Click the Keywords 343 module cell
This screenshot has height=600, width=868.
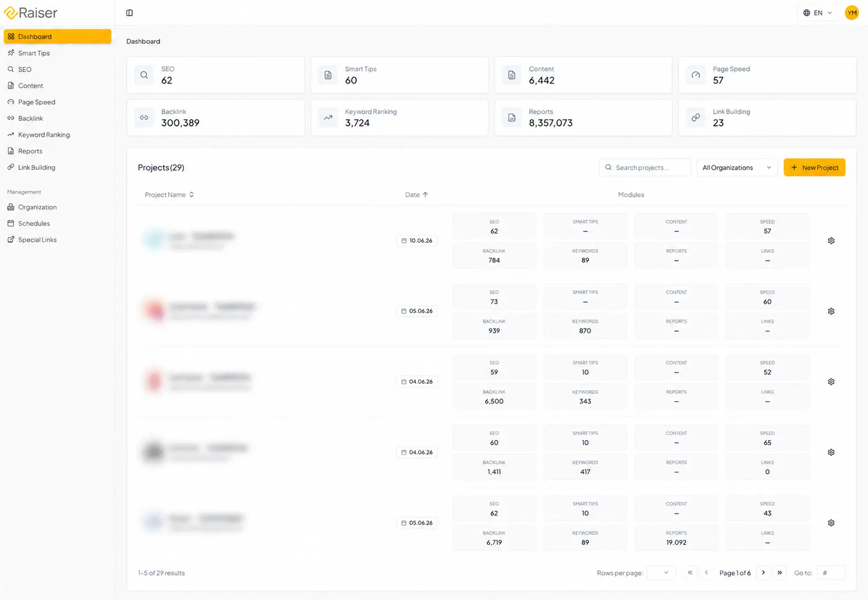[585, 397]
